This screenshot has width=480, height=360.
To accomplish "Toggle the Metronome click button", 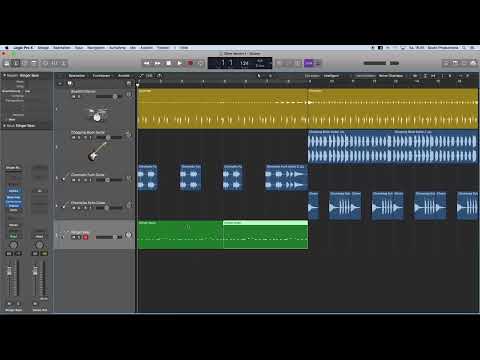I will (318, 63).
